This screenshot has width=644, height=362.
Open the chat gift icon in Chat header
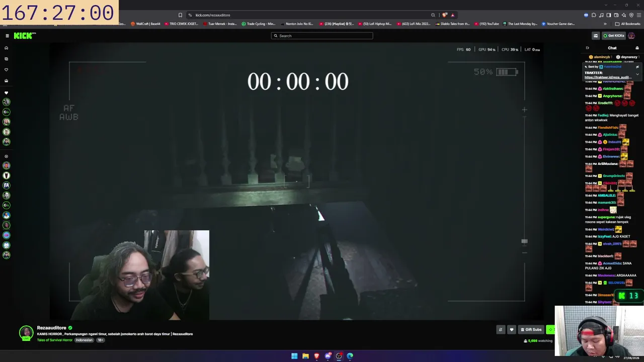637,48
